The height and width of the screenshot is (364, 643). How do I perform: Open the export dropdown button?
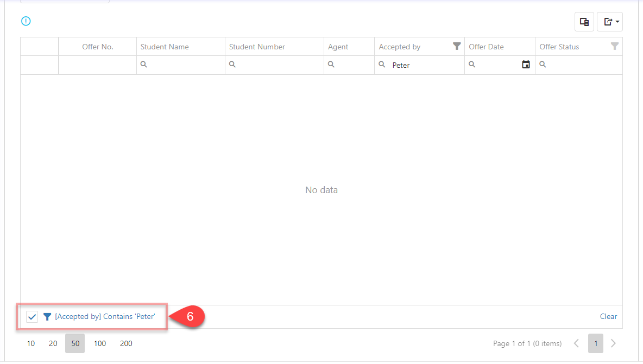pos(610,22)
